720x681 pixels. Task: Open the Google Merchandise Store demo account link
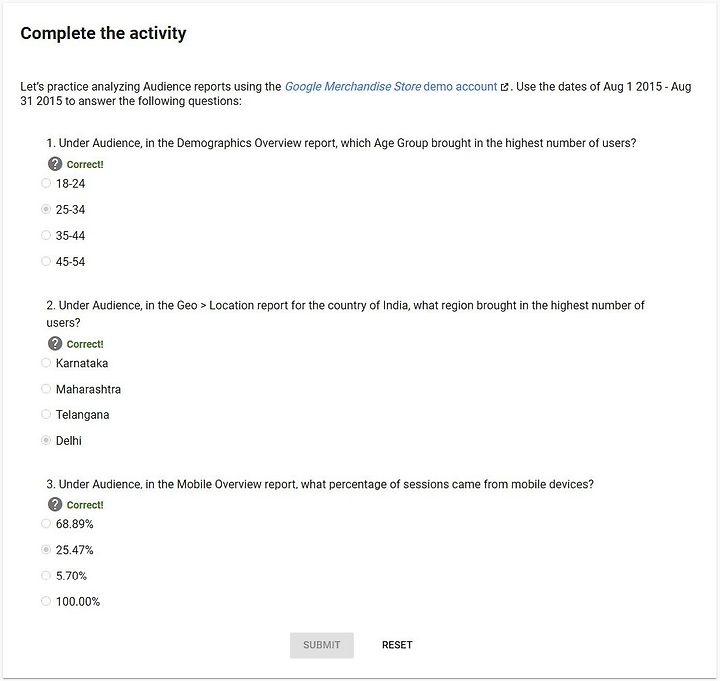click(391, 86)
